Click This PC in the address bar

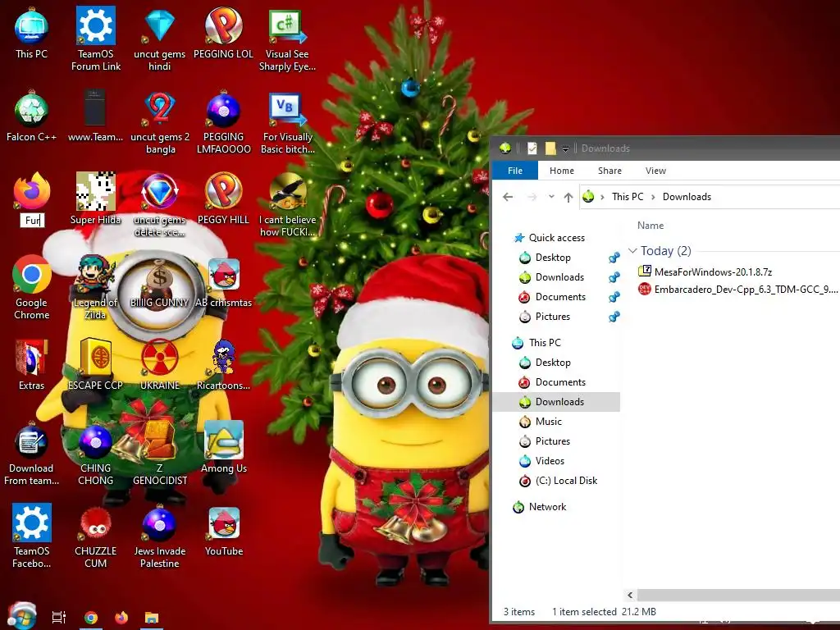click(628, 197)
